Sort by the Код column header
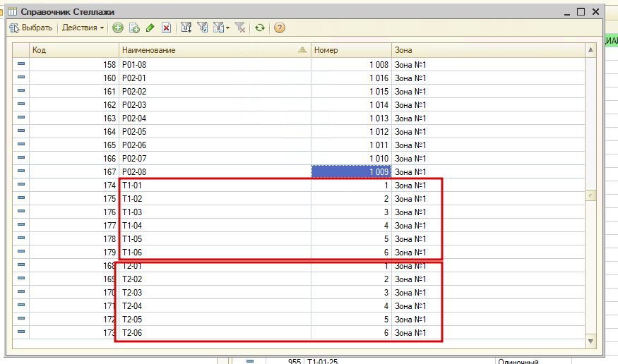 [x=74, y=50]
